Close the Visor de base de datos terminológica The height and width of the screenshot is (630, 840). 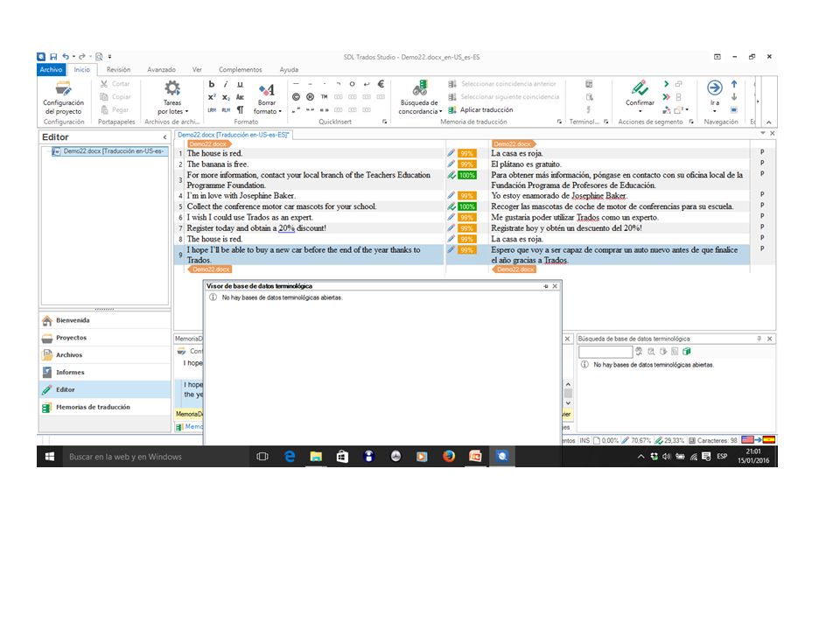click(x=555, y=286)
